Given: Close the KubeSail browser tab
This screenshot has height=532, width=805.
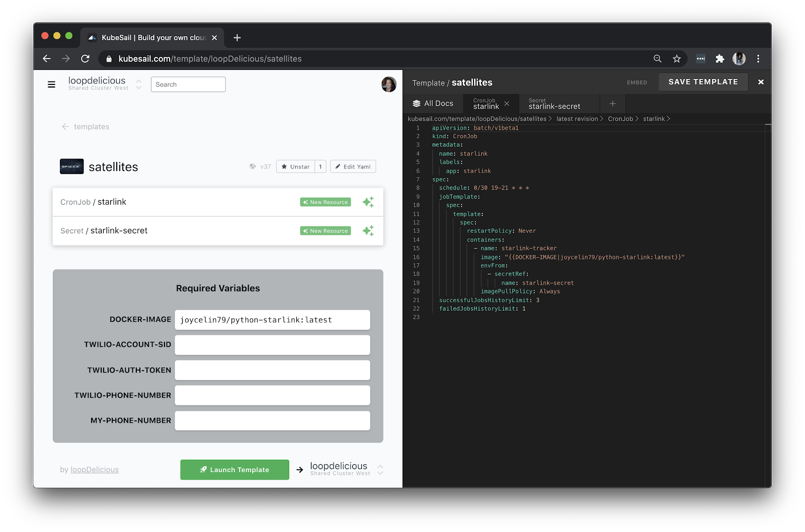Looking at the screenshot, I should (214, 38).
